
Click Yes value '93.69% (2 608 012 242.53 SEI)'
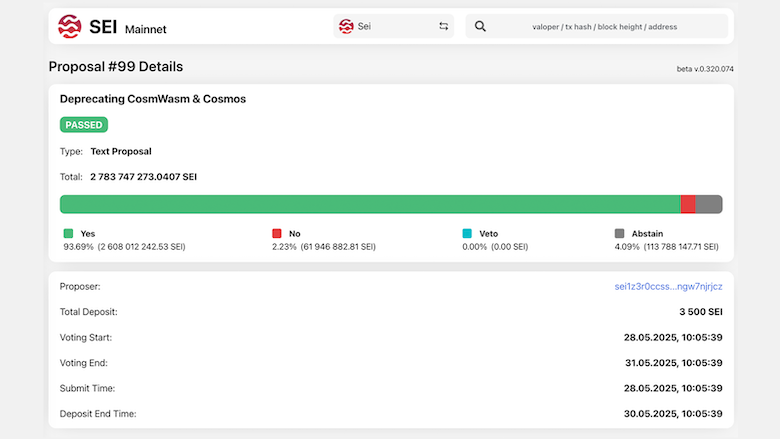pos(124,247)
